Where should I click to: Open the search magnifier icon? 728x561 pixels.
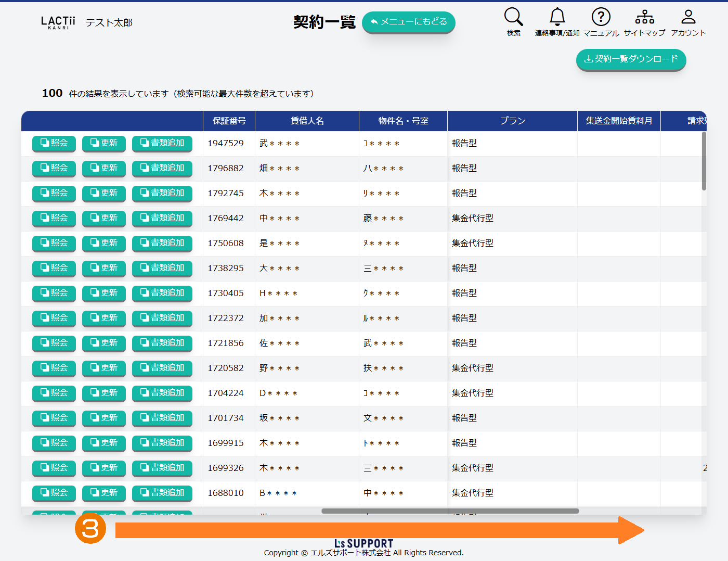[513, 17]
